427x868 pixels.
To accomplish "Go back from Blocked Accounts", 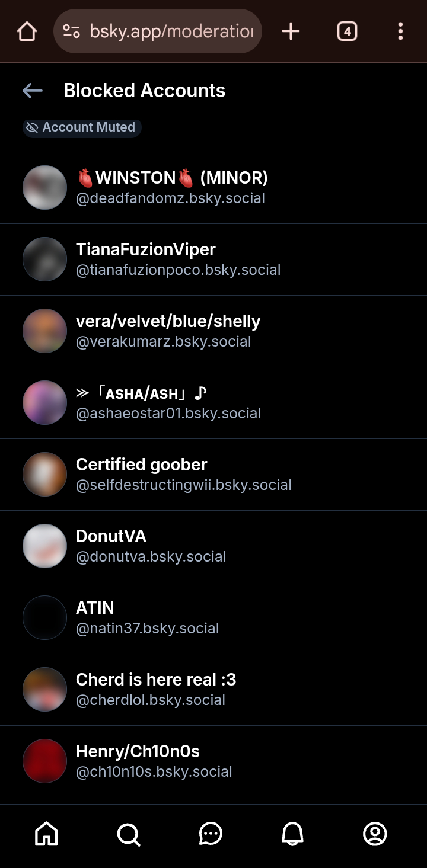I will [x=33, y=91].
